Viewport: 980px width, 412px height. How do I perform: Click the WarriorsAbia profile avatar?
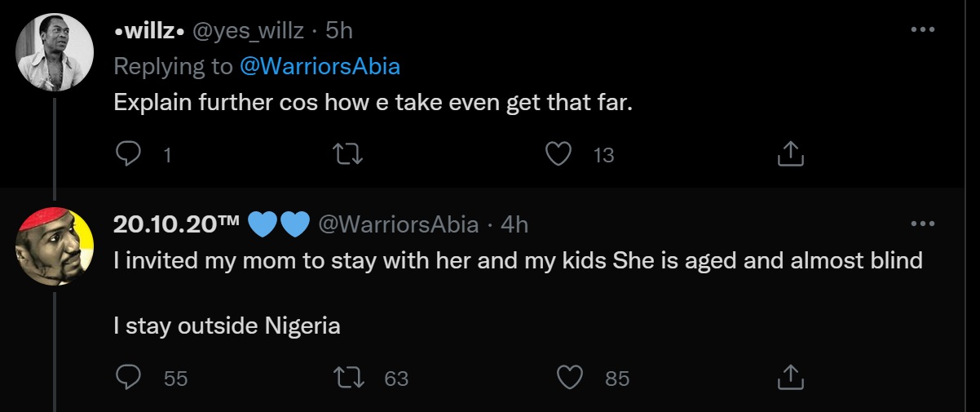tap(54, 246)
